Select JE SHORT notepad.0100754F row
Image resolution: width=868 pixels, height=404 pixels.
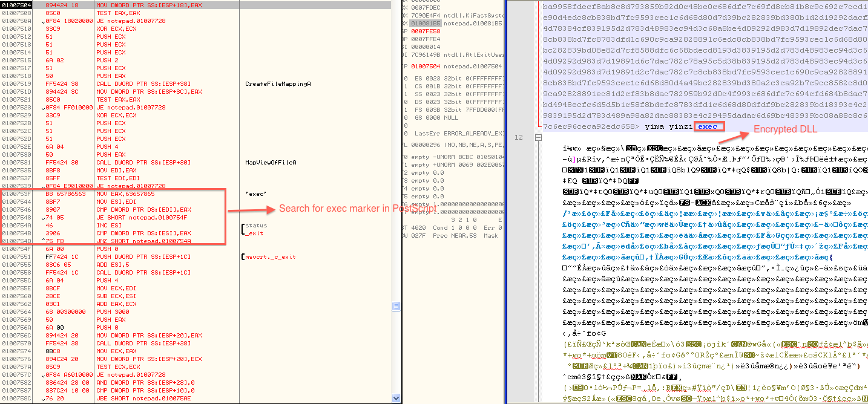197,217
